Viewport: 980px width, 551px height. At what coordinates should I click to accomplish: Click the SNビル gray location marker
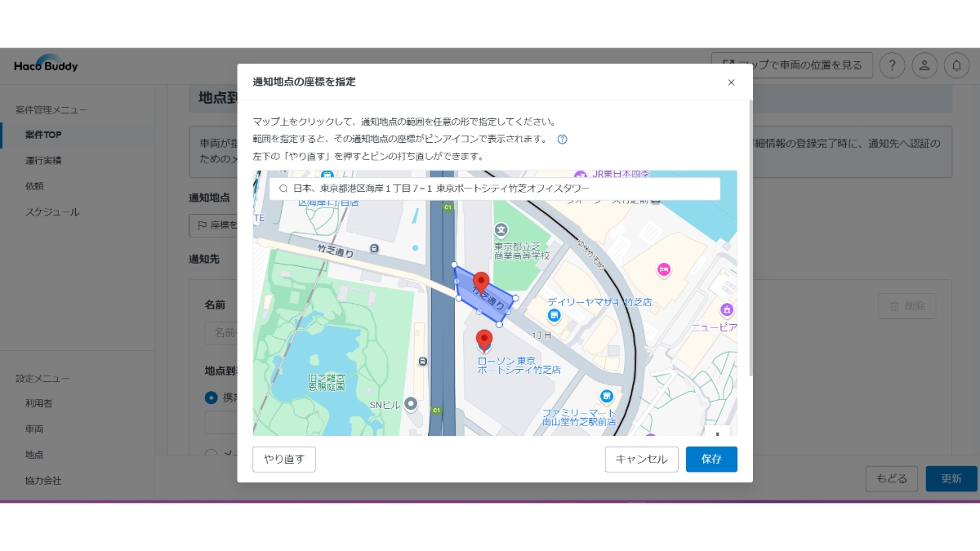[x=411, y=403]
